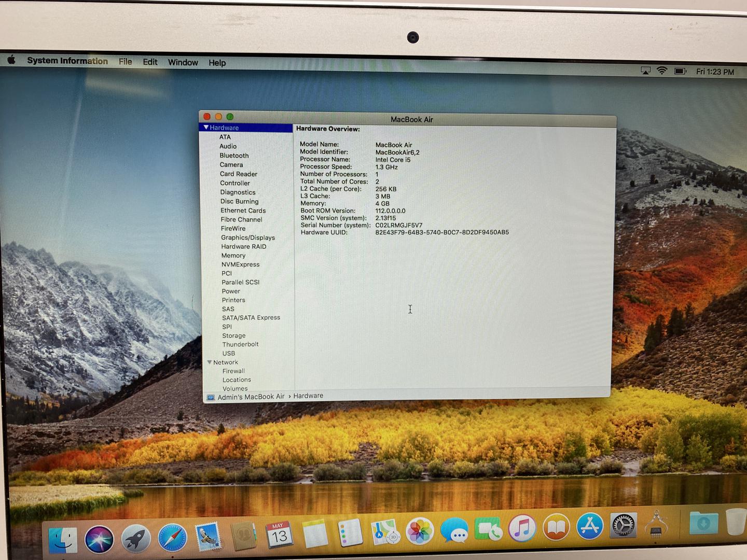Open Launchpad rocket icon
This screenshot has width=747, height=560.
(136, 539)
